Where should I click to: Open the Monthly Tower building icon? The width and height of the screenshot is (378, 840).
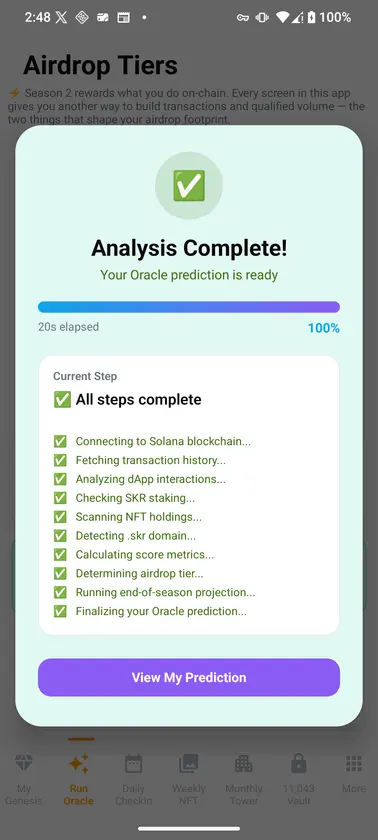244,763
